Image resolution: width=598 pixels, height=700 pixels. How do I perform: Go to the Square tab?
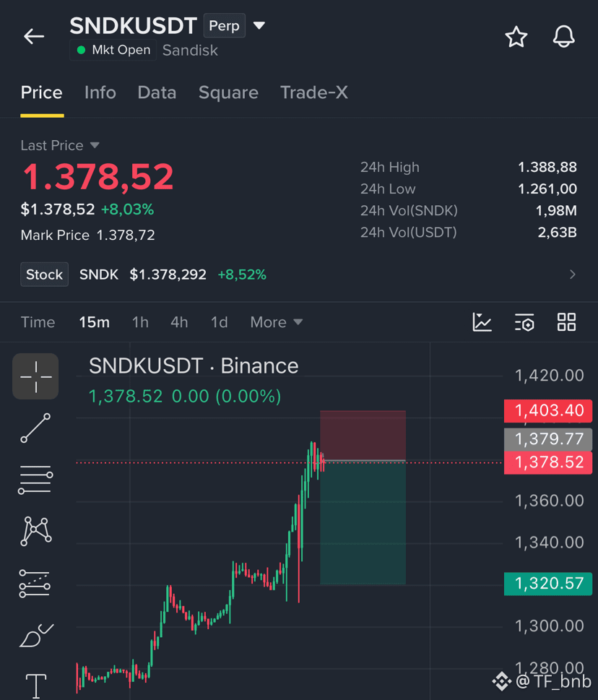228,93
